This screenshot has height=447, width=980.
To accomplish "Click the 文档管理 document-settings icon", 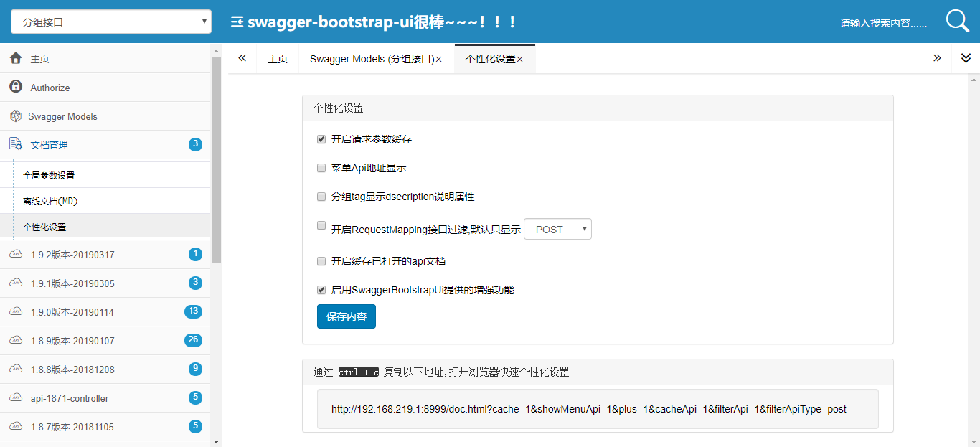I will coord(16,144).
